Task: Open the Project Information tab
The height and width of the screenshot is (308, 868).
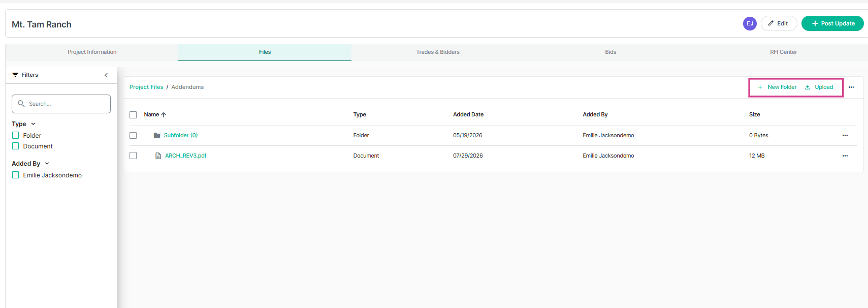Action: point(92,52)
